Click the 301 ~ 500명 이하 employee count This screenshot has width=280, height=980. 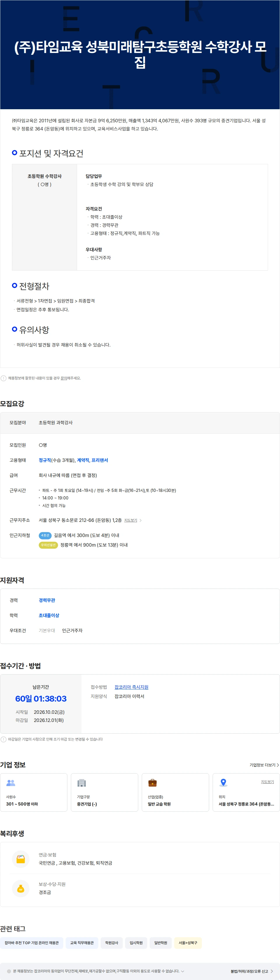[22, 804]
